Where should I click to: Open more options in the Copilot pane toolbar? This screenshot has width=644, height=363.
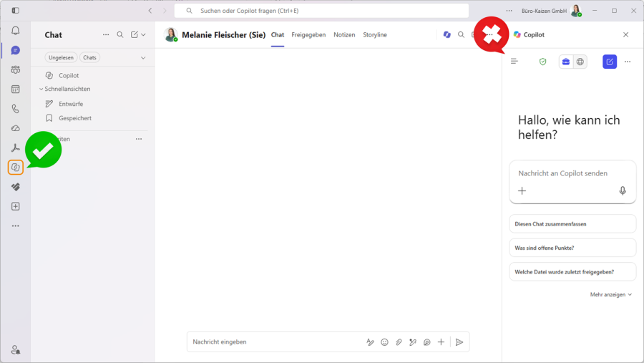(627, 62)
